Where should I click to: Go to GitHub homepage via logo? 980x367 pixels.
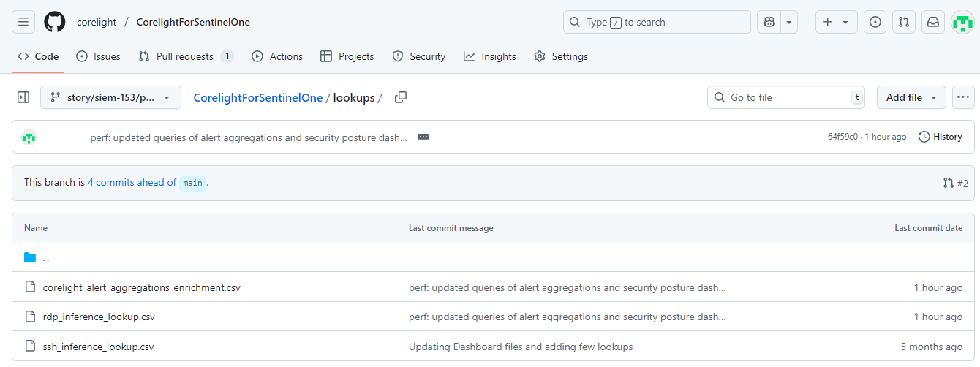click(x=55, y=22)
